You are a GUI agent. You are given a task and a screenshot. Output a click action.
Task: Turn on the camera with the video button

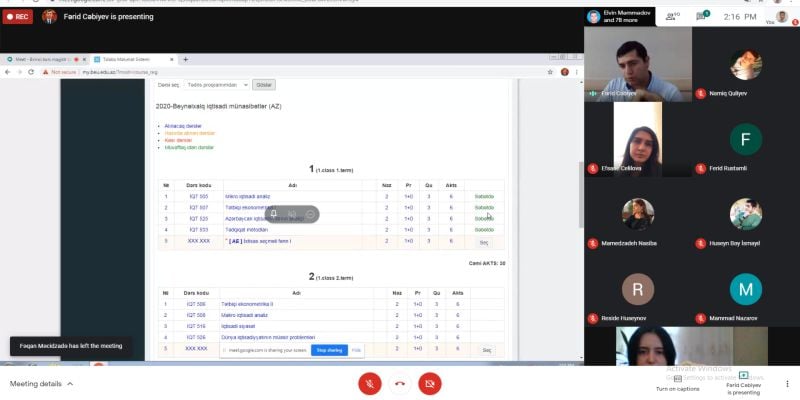coord(430,384)
